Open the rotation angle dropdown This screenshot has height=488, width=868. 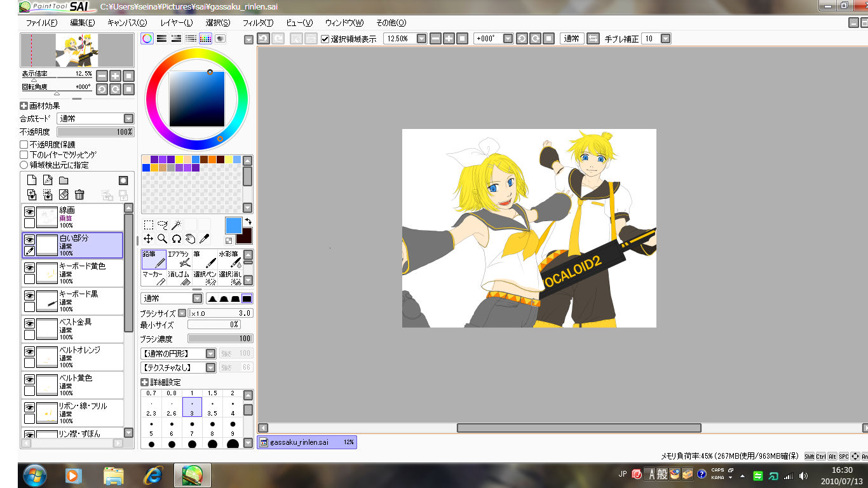pos(508,39)
